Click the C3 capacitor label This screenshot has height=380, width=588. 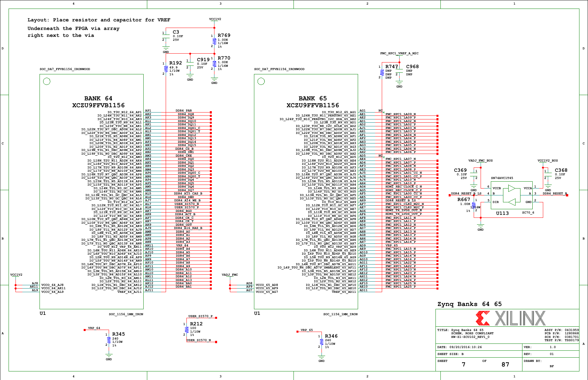click(176, 32)
